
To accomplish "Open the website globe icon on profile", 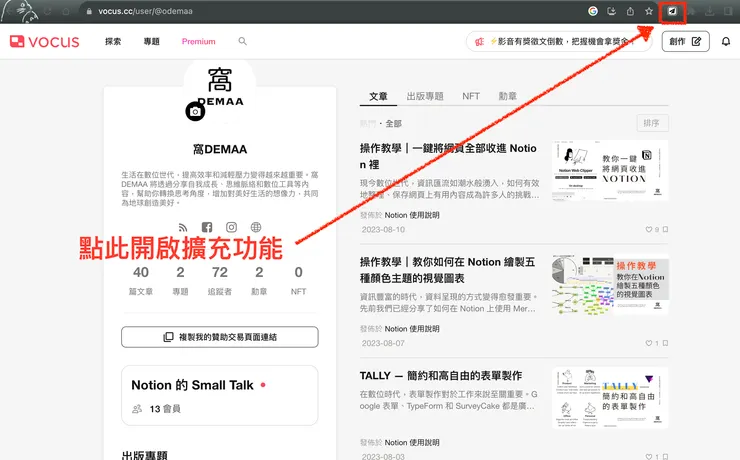I will [256, 227].
